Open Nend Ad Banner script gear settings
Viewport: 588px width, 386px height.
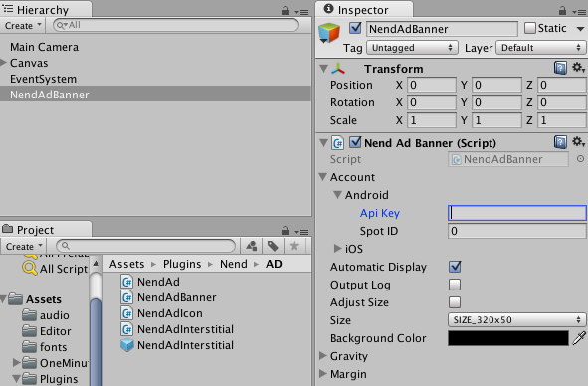click(x=578, y=142)
